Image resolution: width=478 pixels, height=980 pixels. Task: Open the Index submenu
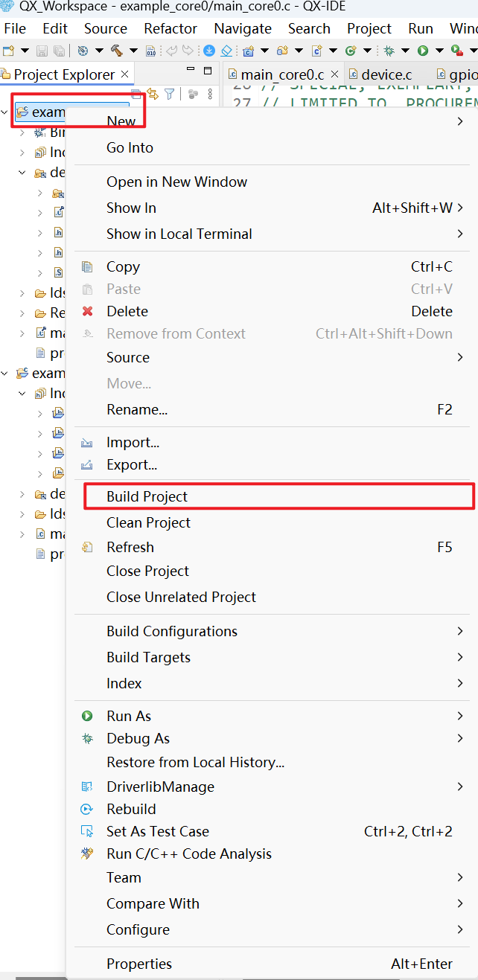(273, 683)
